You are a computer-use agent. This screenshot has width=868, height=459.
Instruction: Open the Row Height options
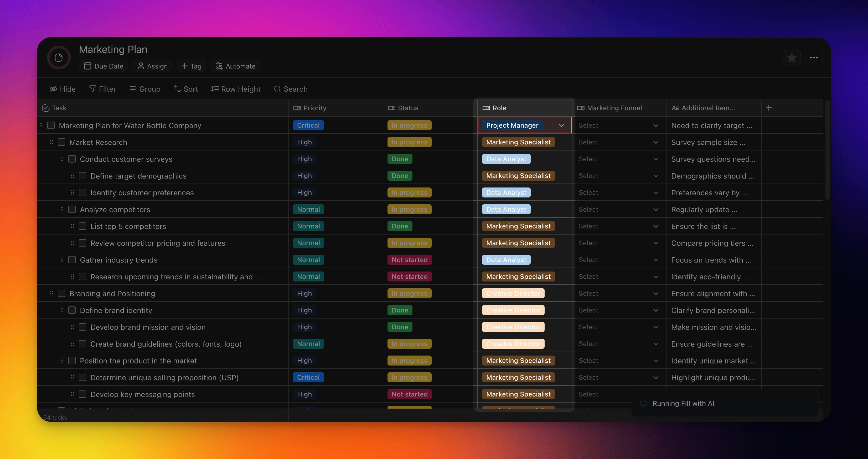click(236, 89)
